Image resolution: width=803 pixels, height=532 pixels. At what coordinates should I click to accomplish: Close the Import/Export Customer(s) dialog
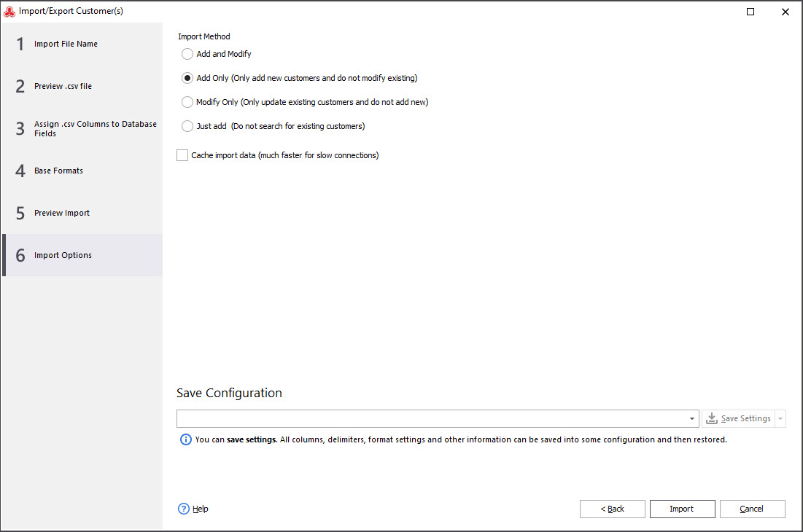[785, 12]
